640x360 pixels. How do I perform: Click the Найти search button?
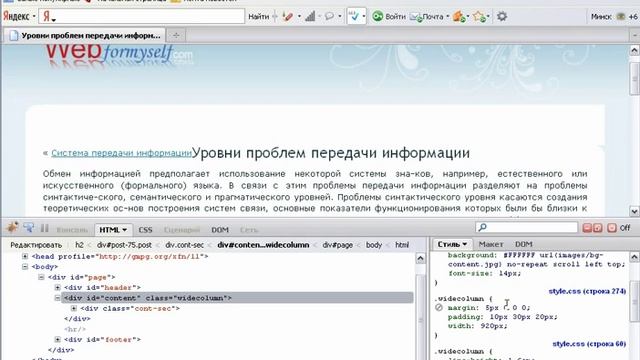coord(259,17)
